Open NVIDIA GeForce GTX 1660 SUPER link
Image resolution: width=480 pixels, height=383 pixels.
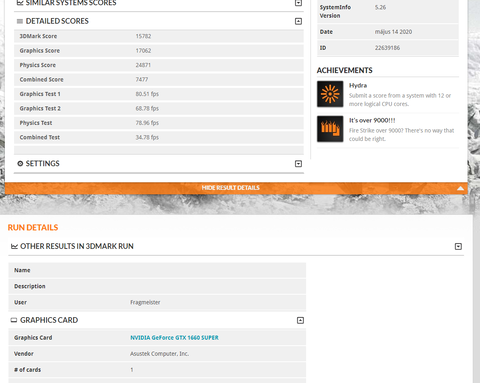174,338
